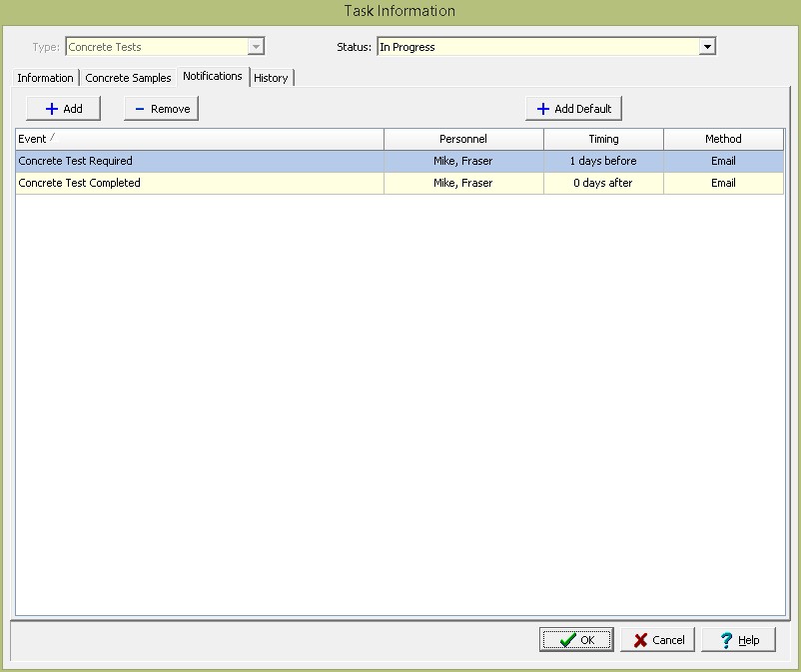
Task: Click the plus icon on Add Default
Action: pyautogui.click(x=543, y=109)
